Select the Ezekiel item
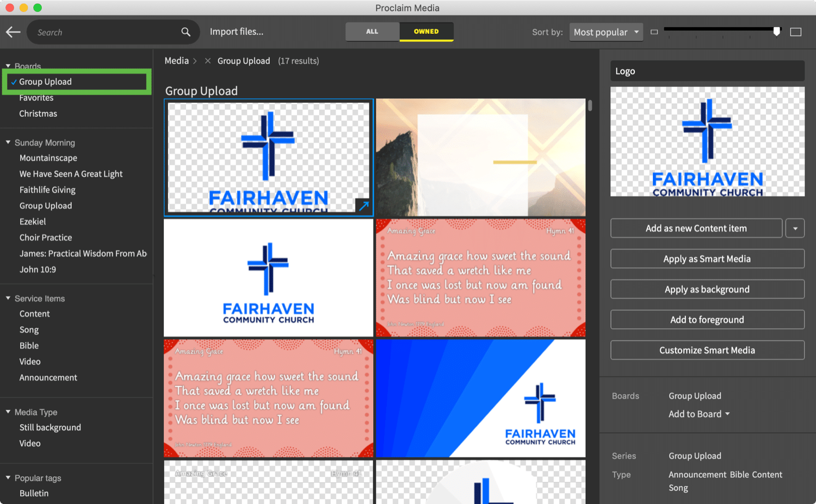The height and width of the screenshot is (504, 816). click(33, 222)
